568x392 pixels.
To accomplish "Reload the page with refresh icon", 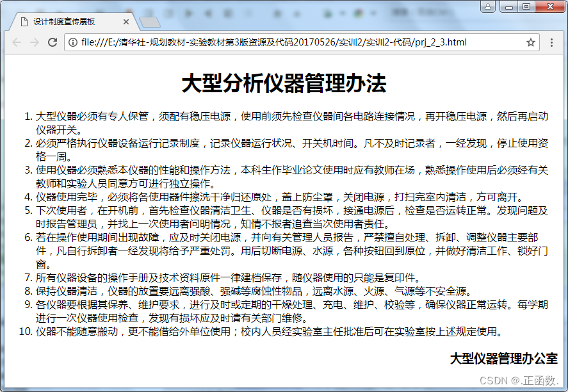I will click(x=53, y=42).
